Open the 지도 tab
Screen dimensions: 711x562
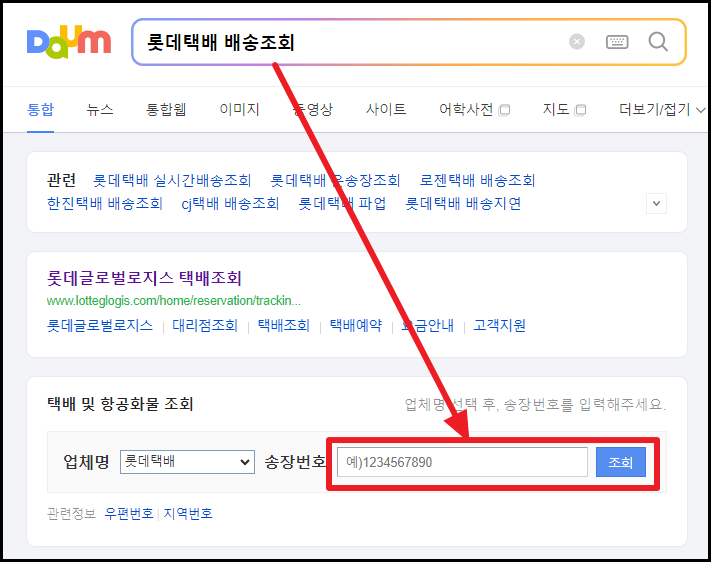coord(556,109)
